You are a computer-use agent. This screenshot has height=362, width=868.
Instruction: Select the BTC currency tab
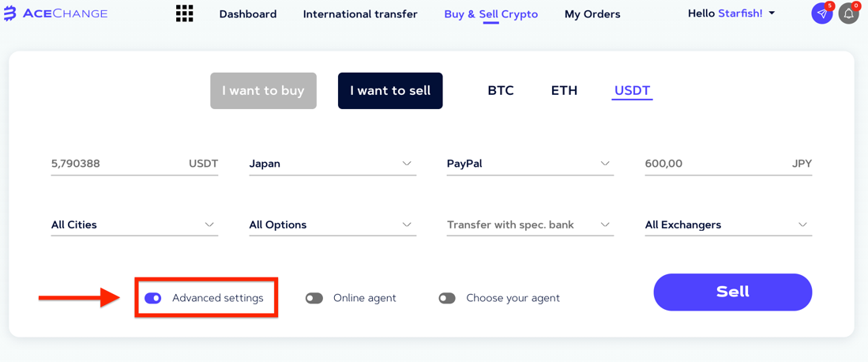[x=501, y=90]
